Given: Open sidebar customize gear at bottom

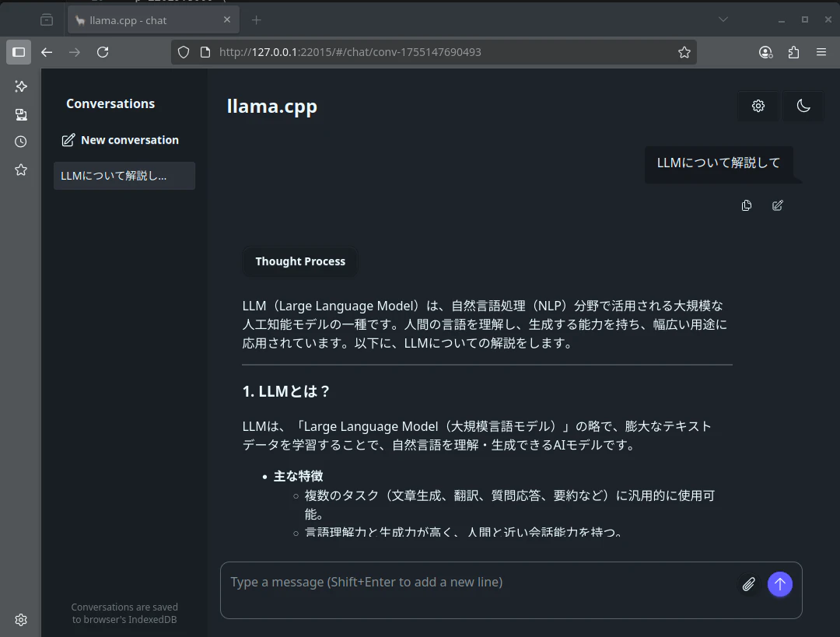Looking at the screenshot, I should (x=21, y=620).
